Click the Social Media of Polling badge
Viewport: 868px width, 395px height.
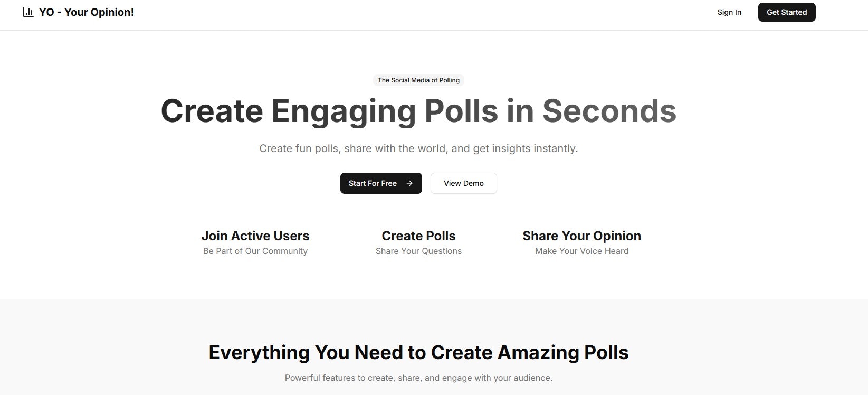418,80
